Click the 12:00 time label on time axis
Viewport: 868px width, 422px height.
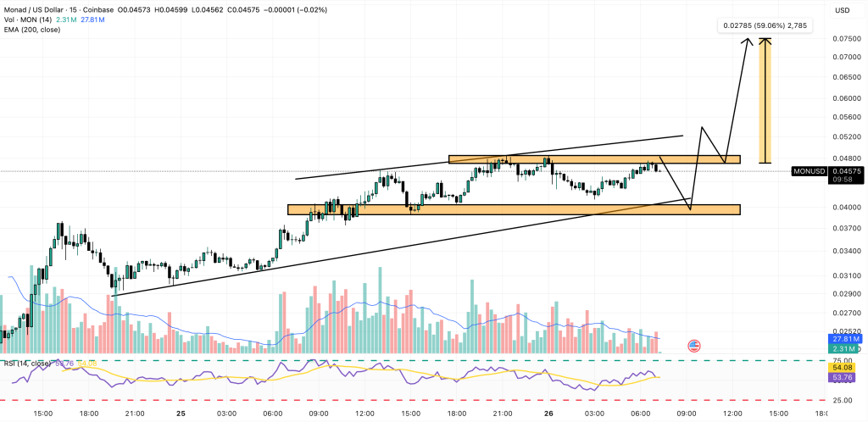(x=732, y=414)
